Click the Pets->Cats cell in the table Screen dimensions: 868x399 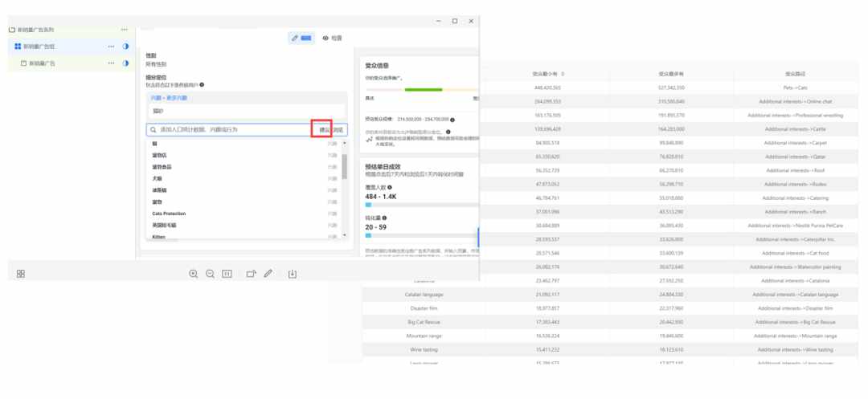tap(795, 88)
